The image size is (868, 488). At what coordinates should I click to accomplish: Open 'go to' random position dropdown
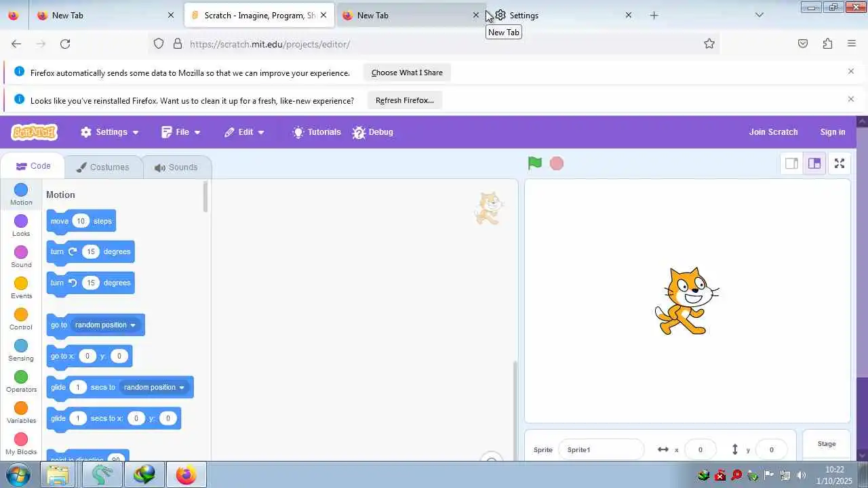[x=105, y=325]
